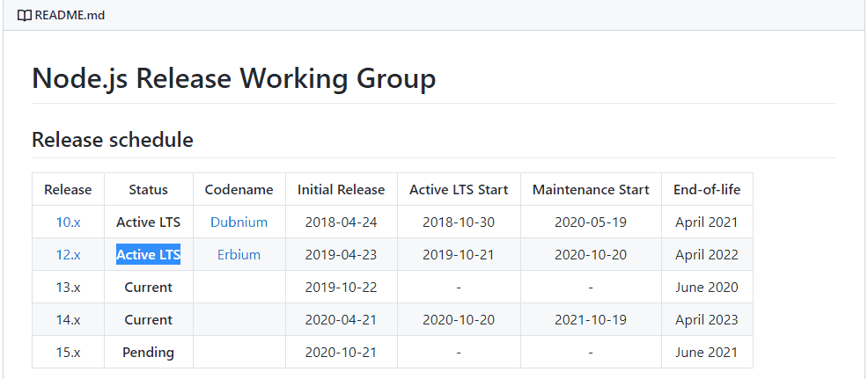Click the Codename column header
Viewport: 868px width, 379px height.
(239, 189)
